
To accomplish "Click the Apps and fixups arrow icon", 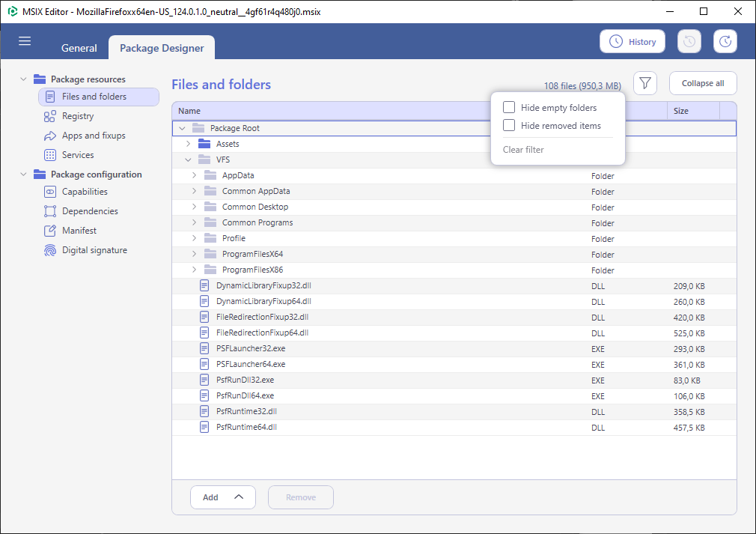I will (49, 136).
